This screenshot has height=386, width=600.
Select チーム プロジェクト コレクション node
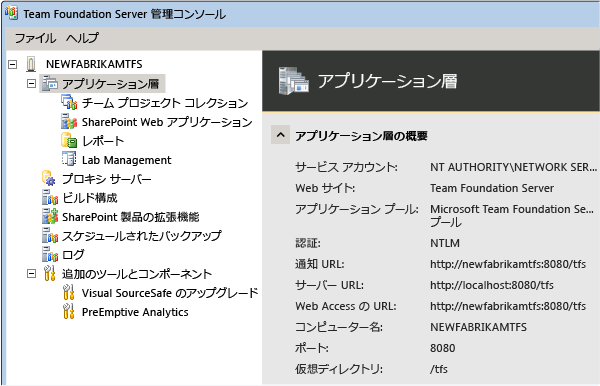pos(165,103)
